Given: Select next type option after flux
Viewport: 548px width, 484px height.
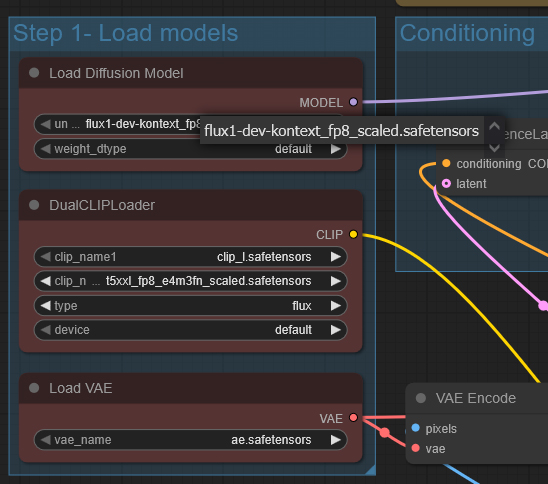Looking at the screenshot, I should [336, 306].
